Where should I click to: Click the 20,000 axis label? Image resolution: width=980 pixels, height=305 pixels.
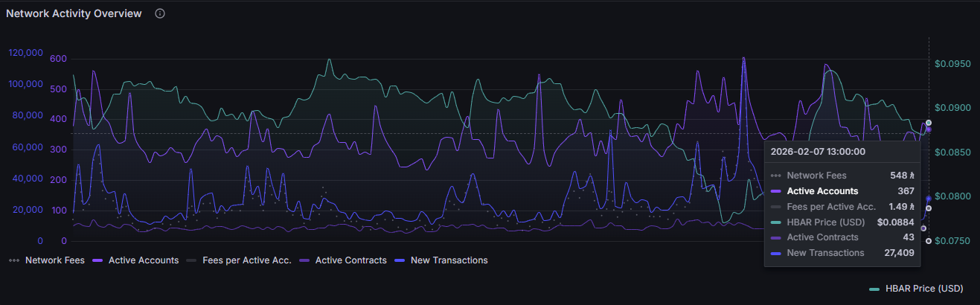click(28, 210)
